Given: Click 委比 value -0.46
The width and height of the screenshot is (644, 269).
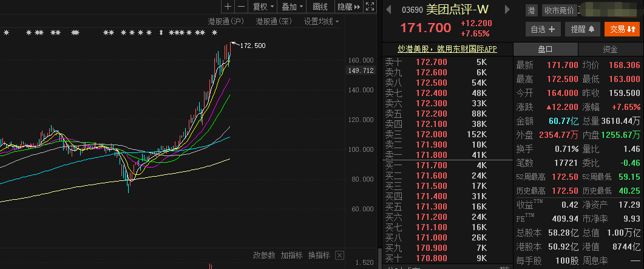Looking at the screenshot, I should coord(630,163).
